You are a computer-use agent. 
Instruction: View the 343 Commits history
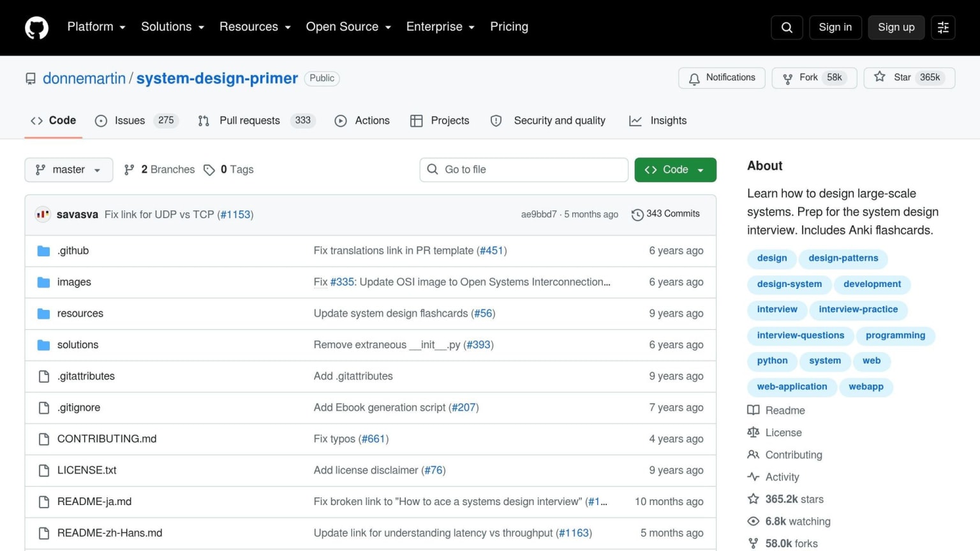coord(665,214)
